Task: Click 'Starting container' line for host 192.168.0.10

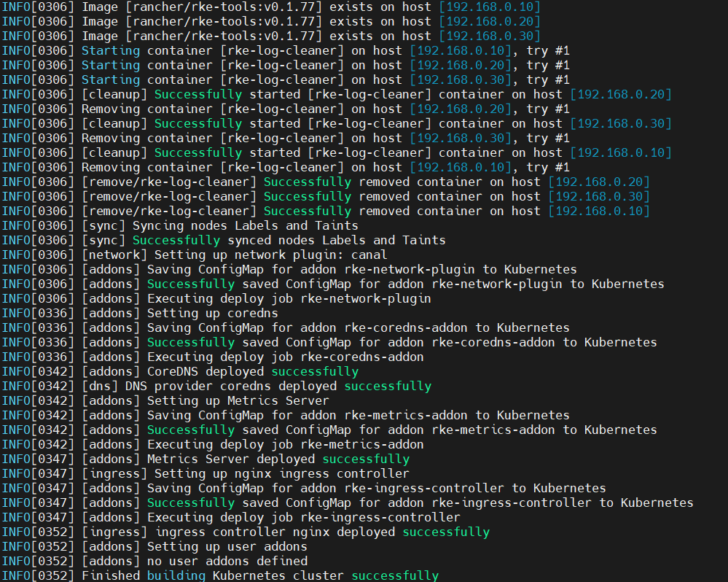Action: click(286, 50)
